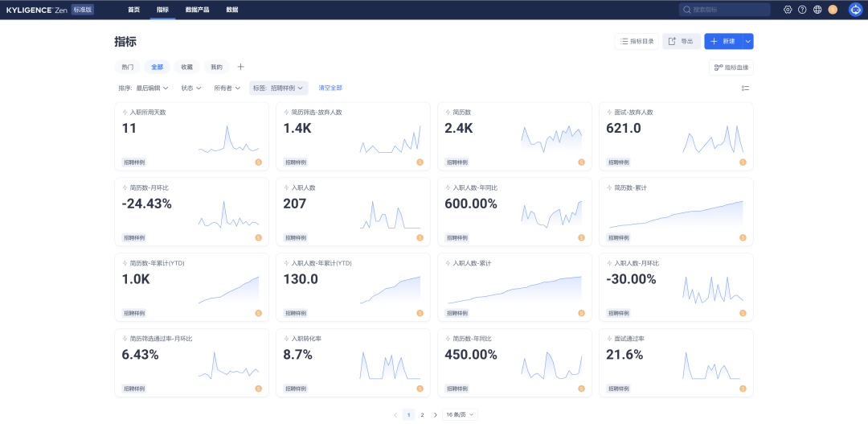Open the settings gear icon
Viewport: 868px width, 424px height.
coord(788,10)
